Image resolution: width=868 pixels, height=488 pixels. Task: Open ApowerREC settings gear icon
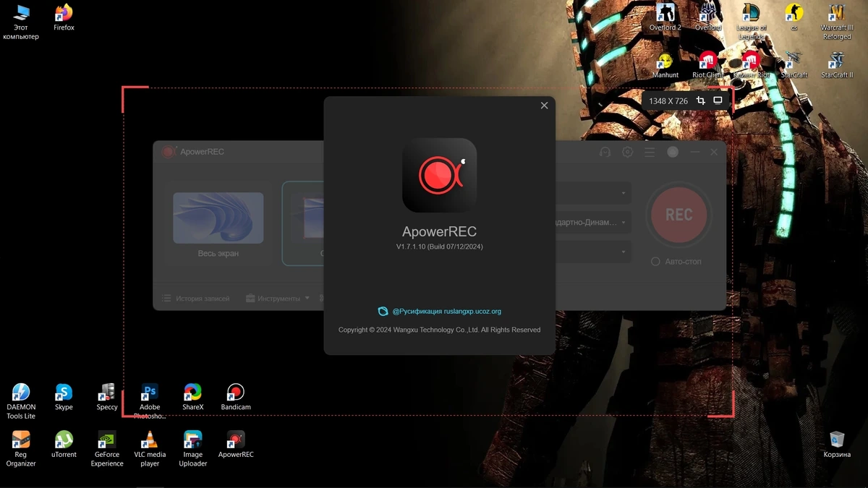628,152
